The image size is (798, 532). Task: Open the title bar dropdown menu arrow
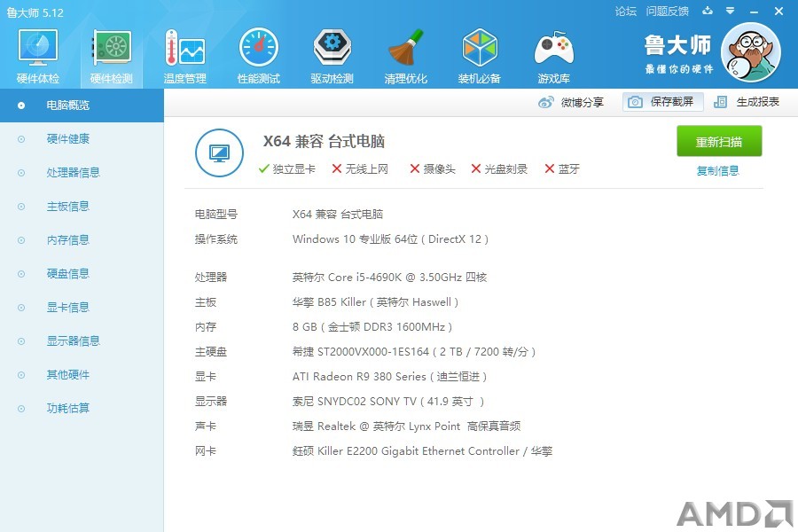(x=730, y=11)
